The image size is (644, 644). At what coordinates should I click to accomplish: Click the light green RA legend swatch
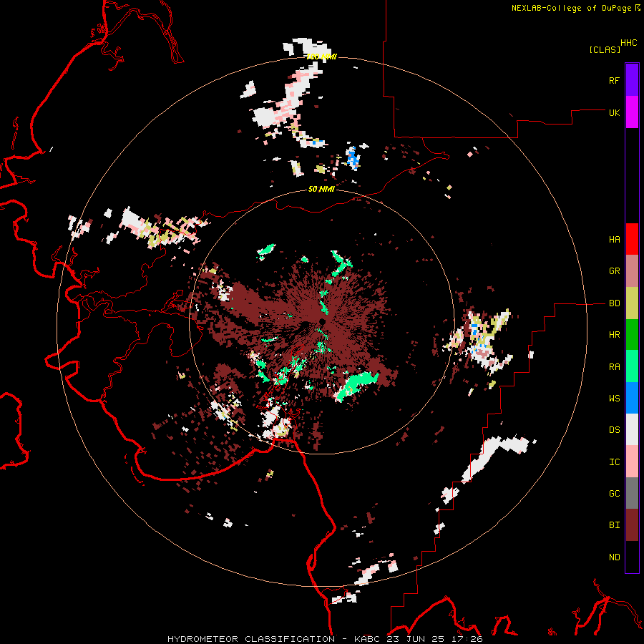(632, 366)
